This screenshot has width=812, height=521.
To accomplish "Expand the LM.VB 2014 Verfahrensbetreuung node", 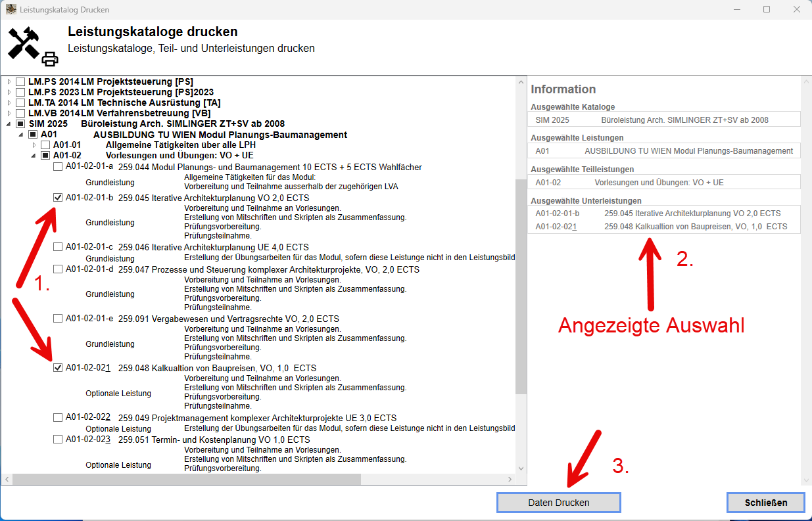I will [x=8, y=113].
